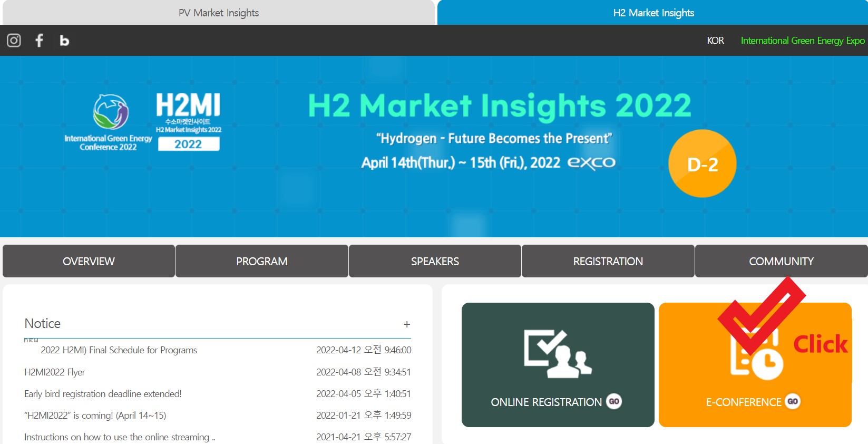This screenshot has width=868, height=444.
Task: Switch to PV Market Insights tab
Action: point(219,13)
